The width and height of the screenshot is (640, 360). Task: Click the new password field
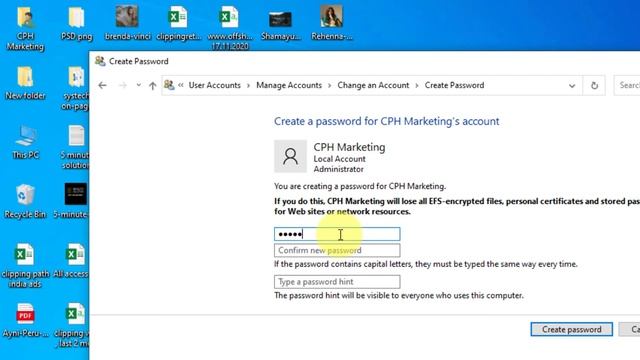(x=337, y=234)
